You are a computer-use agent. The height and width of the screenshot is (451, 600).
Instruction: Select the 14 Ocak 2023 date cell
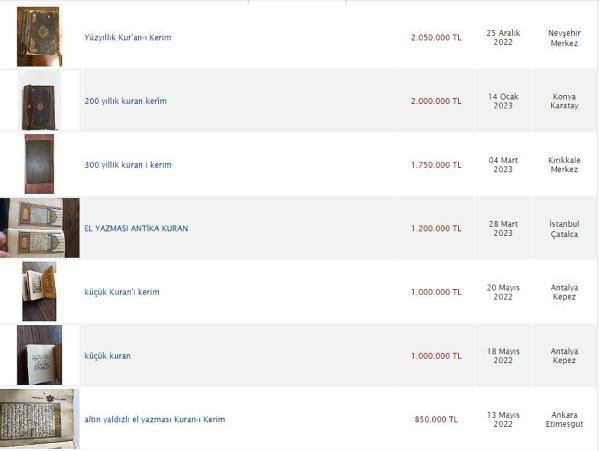[503, 101]
